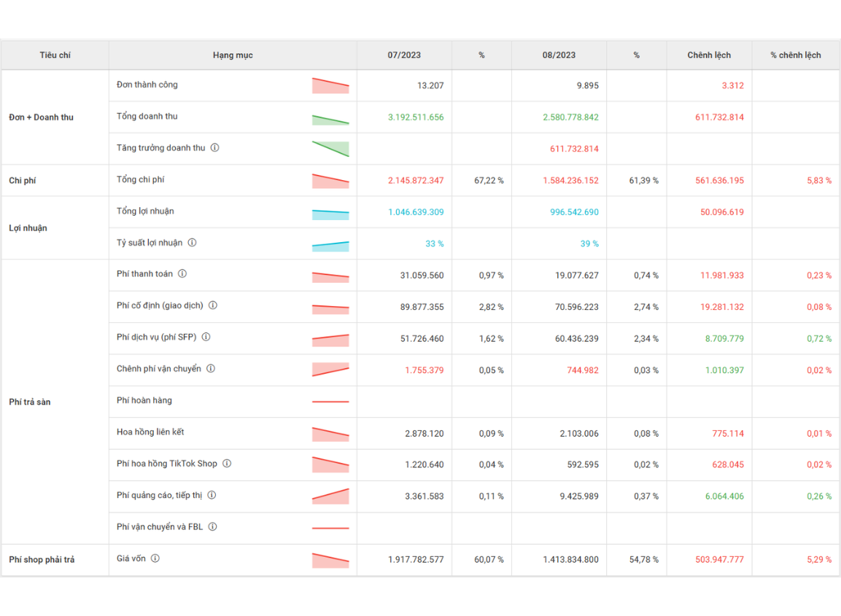Click info icon next to Phí dịch vụ (phí SFP)
The image size is (841, 616).
[206, 337]
